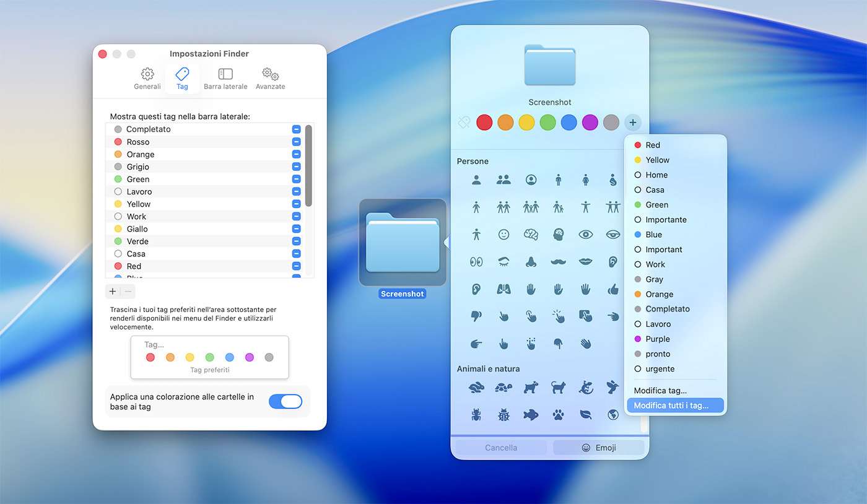Choose the two-person silhouette symbol
Screen dimensions: 867x504
[x=503, y=180]
